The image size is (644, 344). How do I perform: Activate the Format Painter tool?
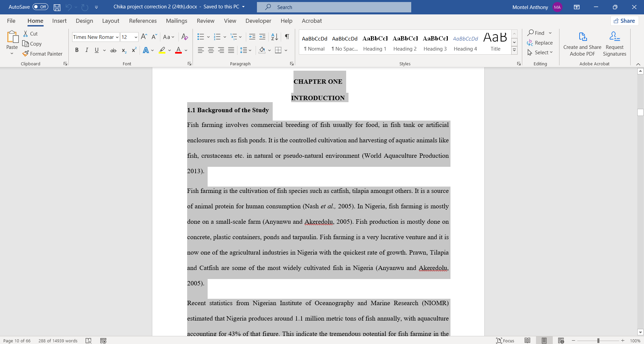coord(42,54)
